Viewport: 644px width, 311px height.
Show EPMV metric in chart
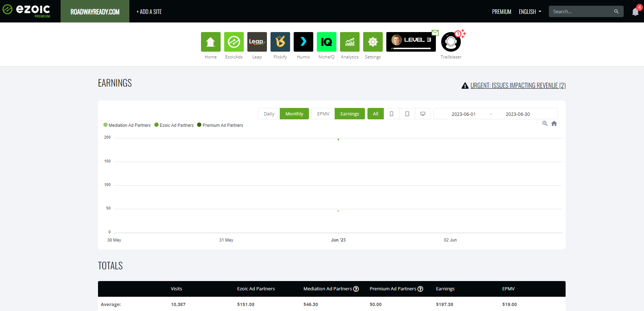[x=323, y=114]
